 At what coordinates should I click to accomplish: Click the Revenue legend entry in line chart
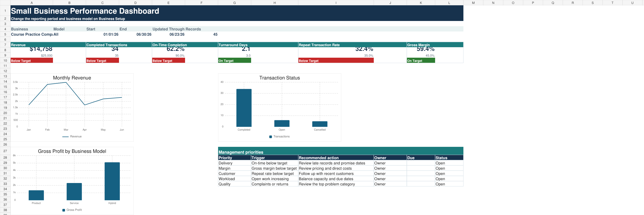72,136
